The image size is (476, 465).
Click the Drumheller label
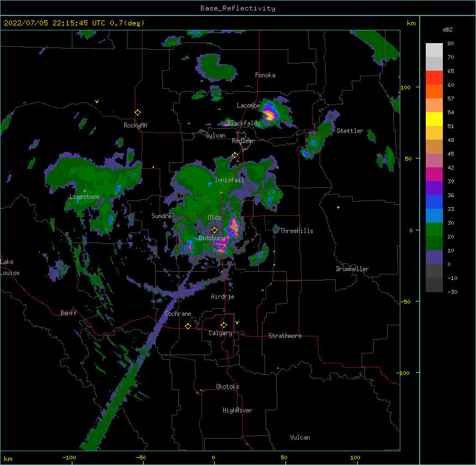[x=352, y=269]
